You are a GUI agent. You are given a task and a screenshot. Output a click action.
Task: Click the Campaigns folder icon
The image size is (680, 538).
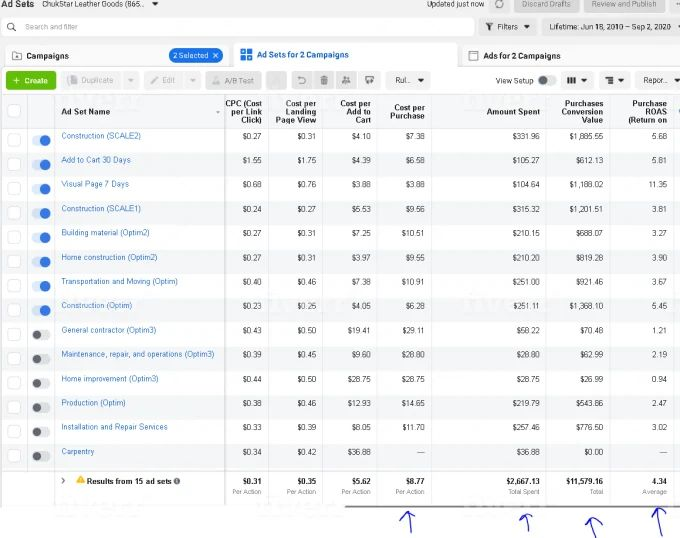17,56
